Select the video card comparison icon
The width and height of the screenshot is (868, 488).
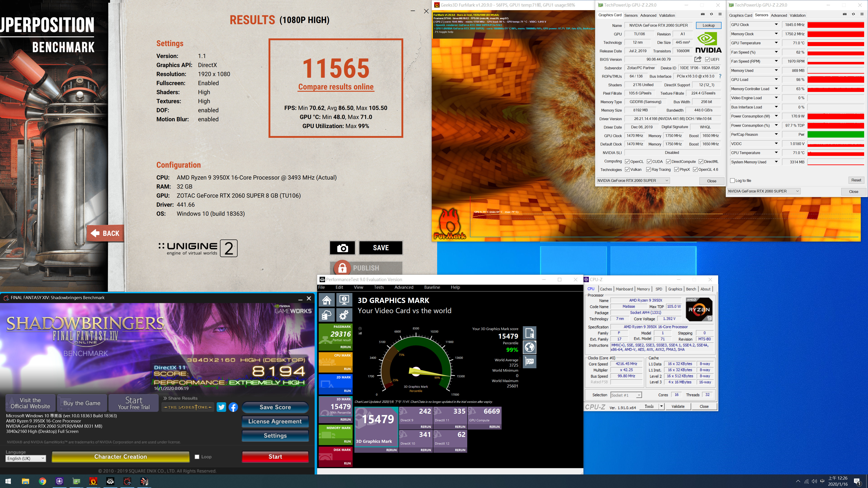[x=529, y=361]
